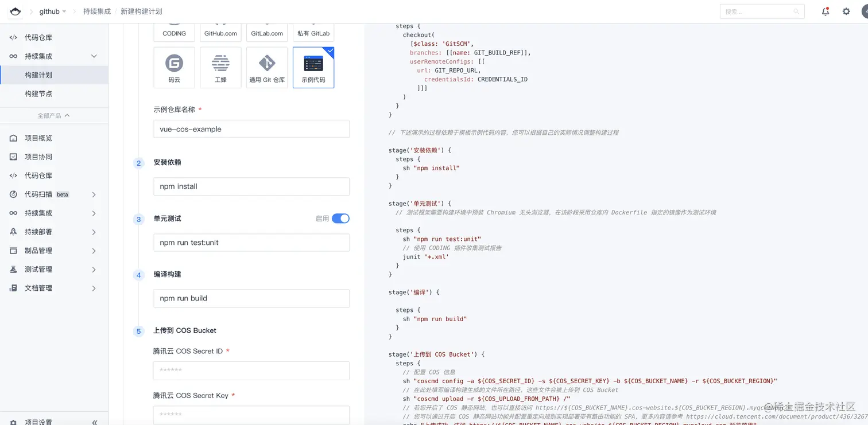Focus the 腾讯云 COS Secret ID field

pyautogui.click(x=251, y=371)
